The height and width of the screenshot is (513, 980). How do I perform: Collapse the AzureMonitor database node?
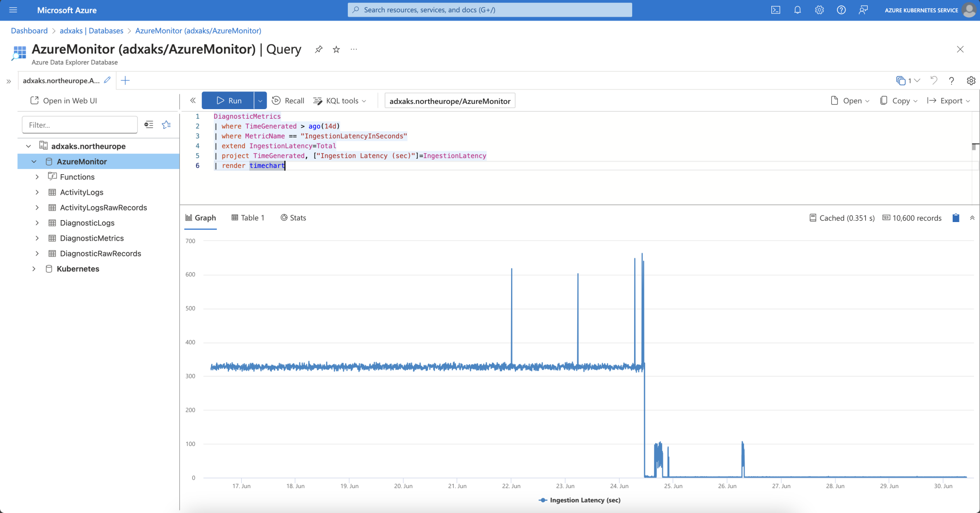point(34,161)
